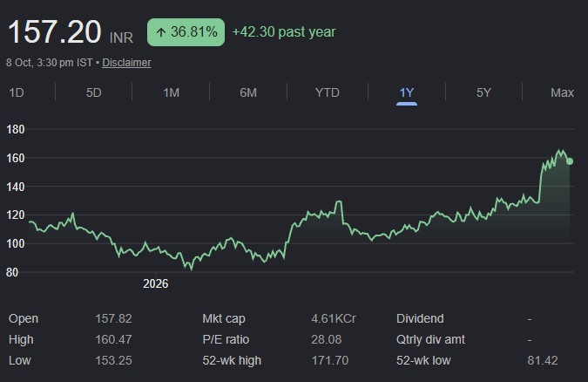Choose the 6M range tab
The image size is (588, 382).
coord(248,92)
